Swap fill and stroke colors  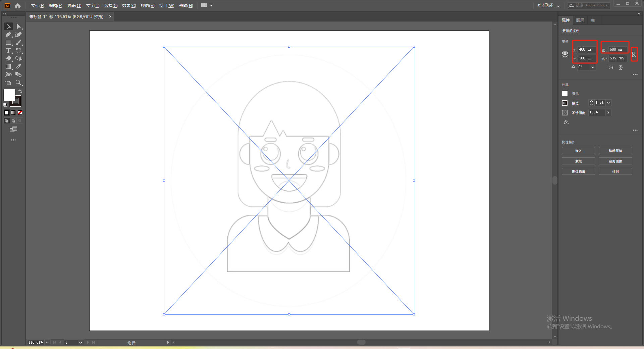[x=20, y=91]
